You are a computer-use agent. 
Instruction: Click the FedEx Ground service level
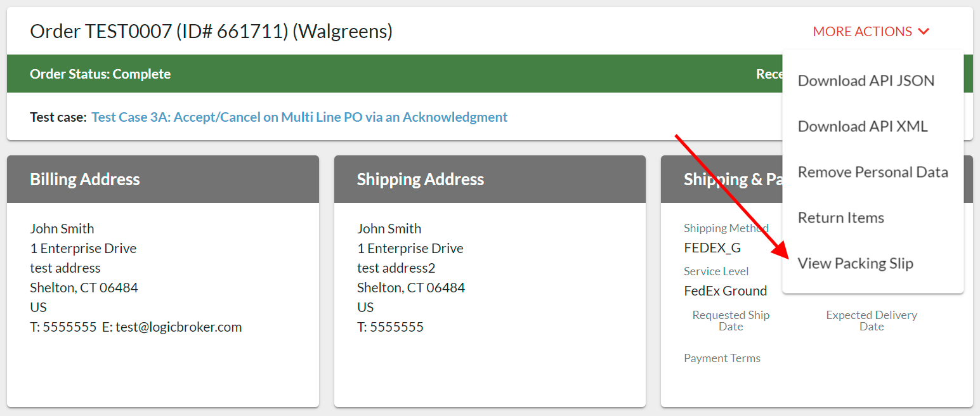click(725, 291)
